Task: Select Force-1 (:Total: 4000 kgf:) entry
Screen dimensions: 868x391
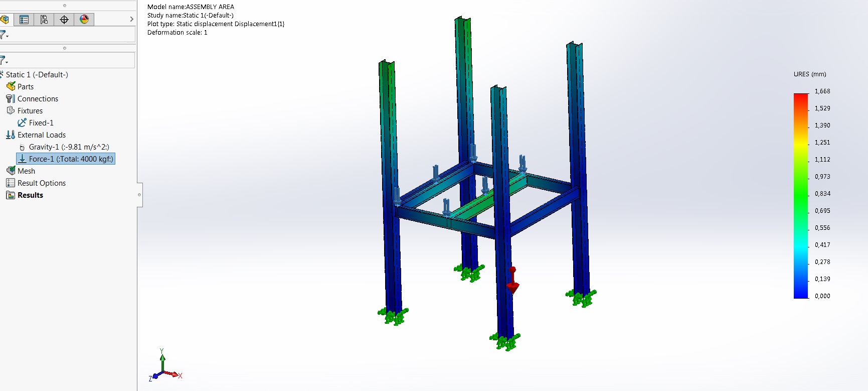Action: point(71,159)
